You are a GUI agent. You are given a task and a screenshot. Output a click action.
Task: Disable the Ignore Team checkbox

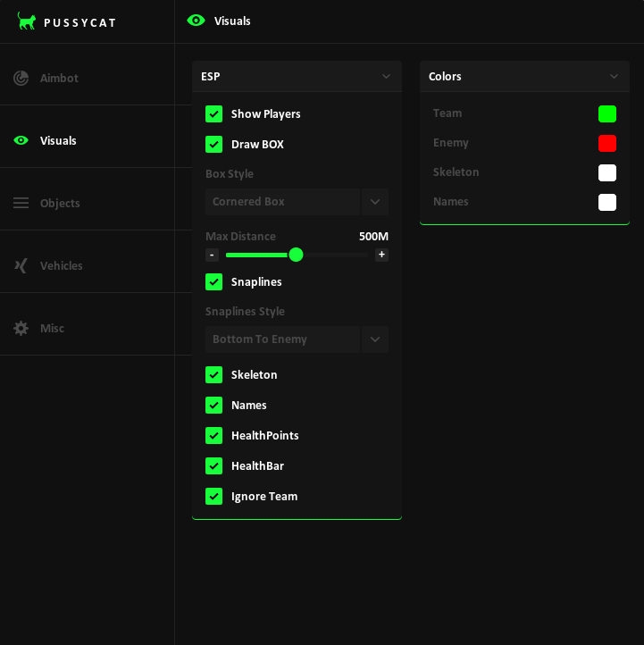pos(214,496)
